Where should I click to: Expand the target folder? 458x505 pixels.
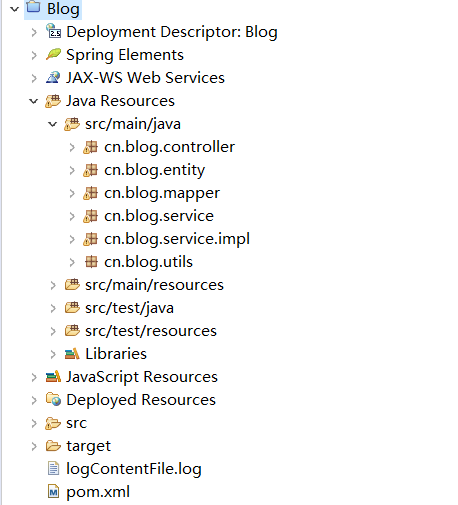coord(34,446)
